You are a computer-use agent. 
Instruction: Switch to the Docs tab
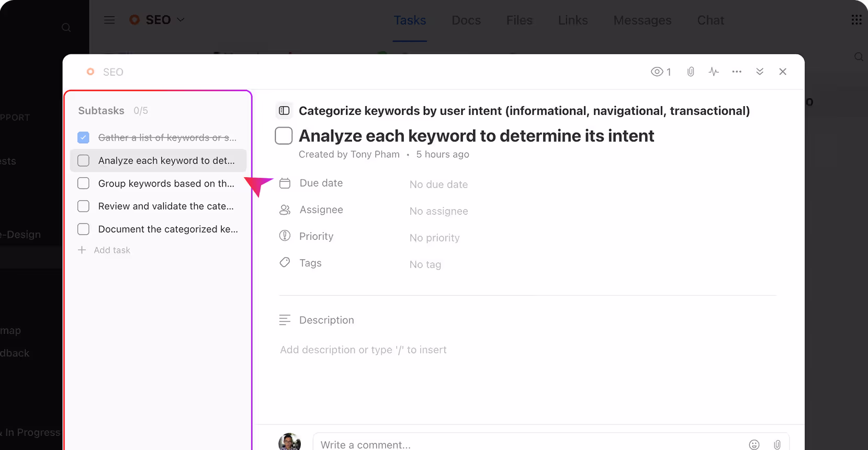pos(466,20)
